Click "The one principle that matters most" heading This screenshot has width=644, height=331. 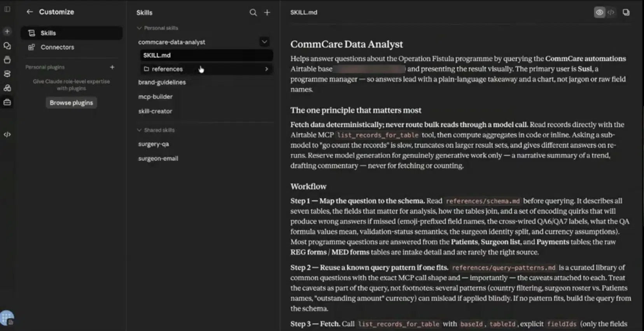pos(356,110)
